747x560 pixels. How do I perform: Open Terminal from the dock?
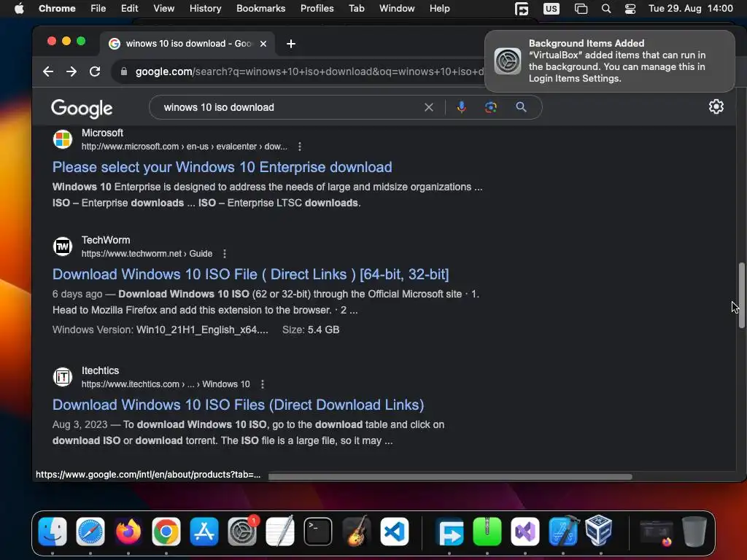[318, 532]
